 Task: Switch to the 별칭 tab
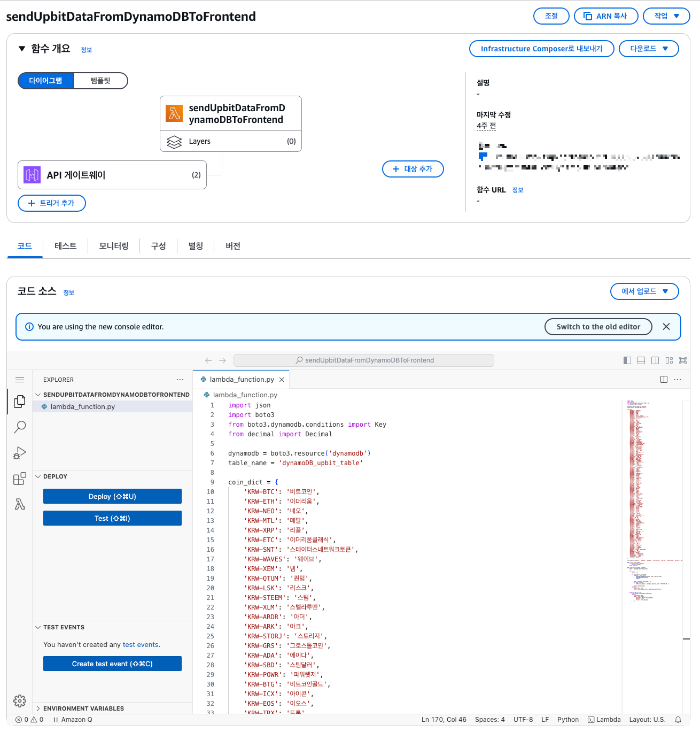pyautogui.click(x=196, y=246)
